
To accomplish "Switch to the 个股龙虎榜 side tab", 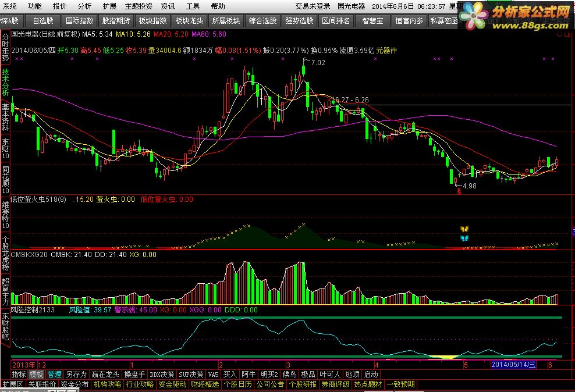I will tap(5, 254).
